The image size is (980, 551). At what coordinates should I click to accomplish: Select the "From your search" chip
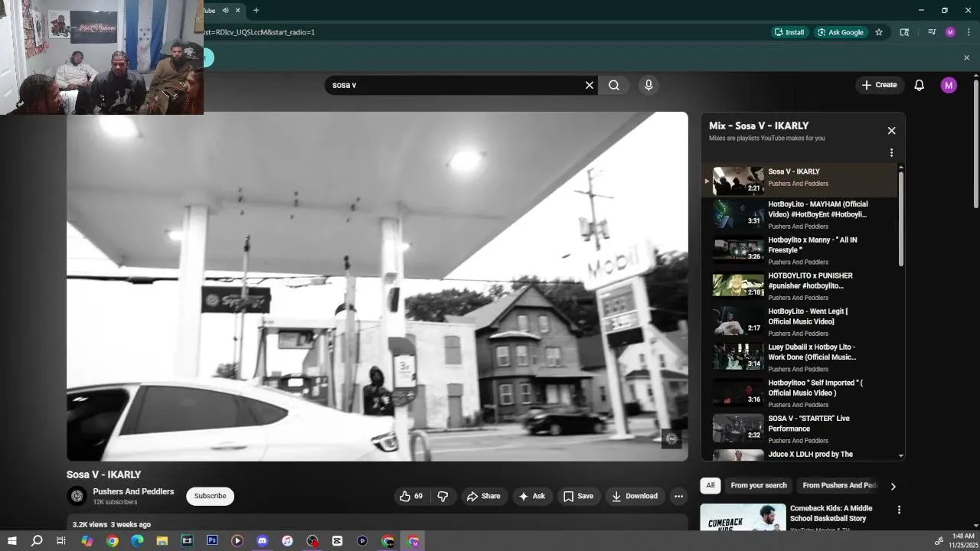pyautogui.click(x=759, y=485)
